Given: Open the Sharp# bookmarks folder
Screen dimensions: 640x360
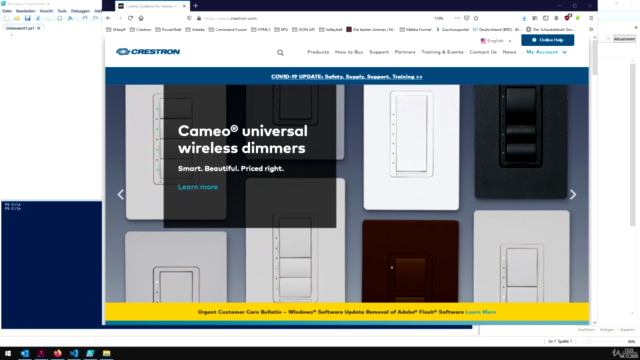Looking at the screenshot, I should [x=116, y=29].
